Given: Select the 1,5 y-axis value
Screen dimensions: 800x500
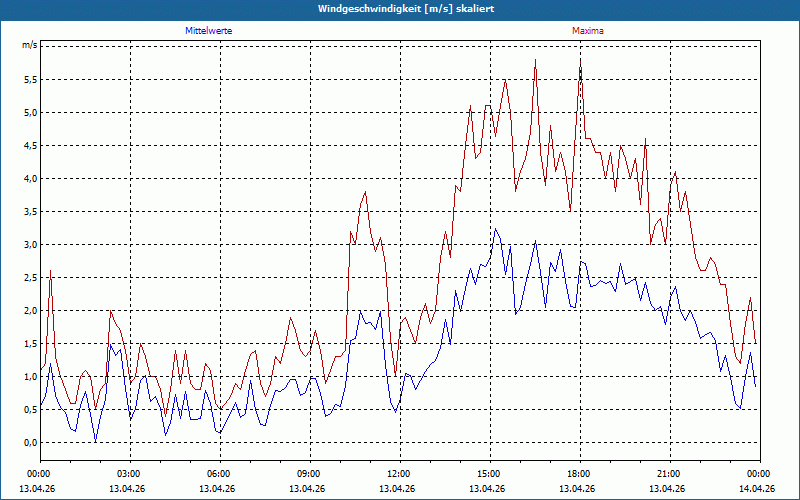Looking at the screenshot, I should (31, 343).
